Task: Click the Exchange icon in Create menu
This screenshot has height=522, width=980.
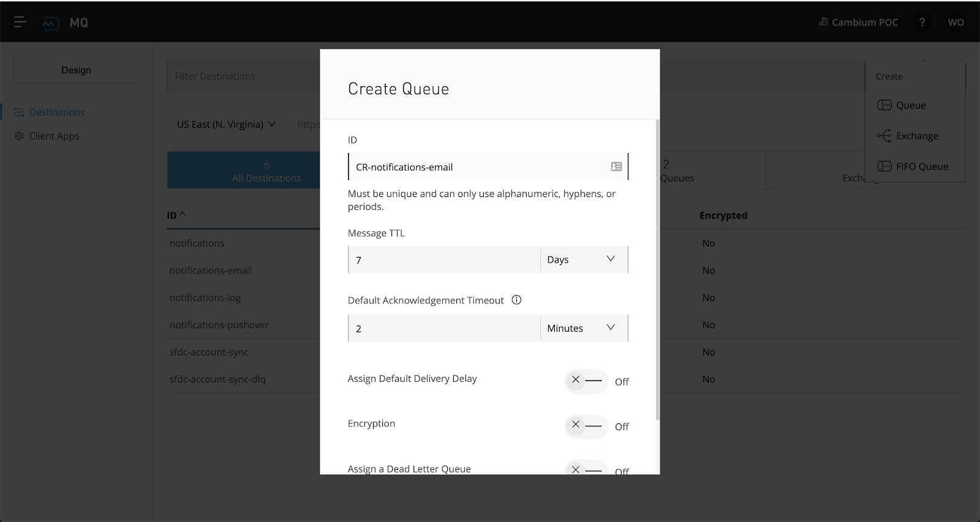Action: coord(884,136)
